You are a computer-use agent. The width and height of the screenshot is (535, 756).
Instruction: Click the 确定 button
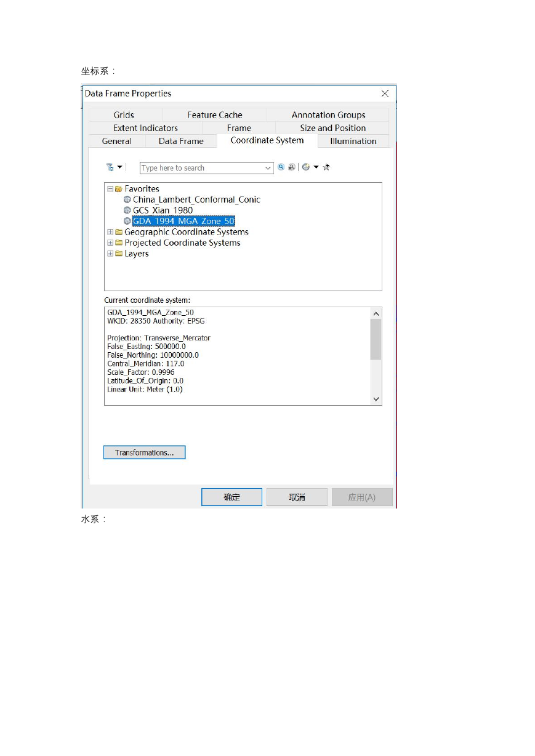point(232,497)
